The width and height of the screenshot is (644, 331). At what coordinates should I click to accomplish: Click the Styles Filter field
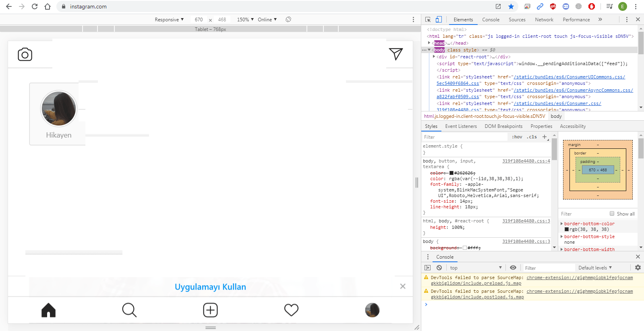[x=465, y=137]
